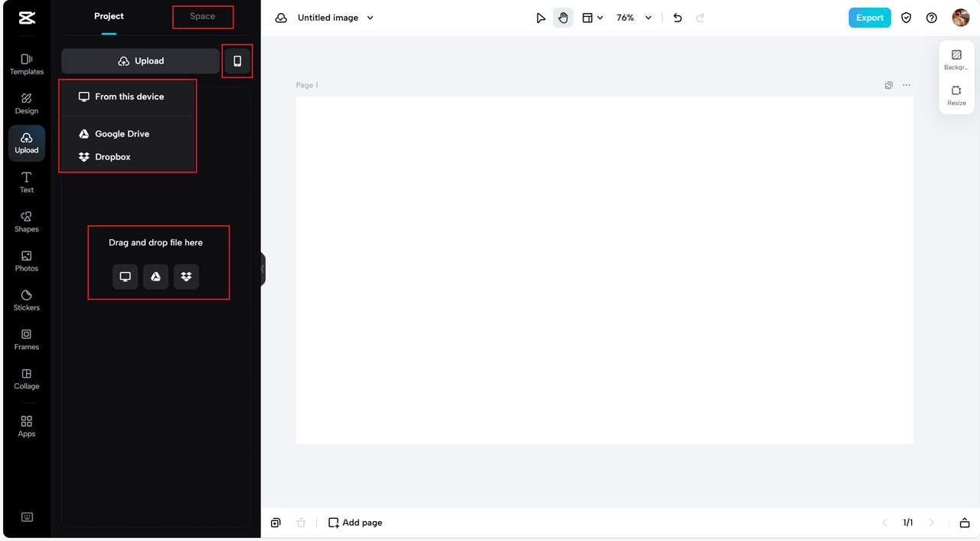Image resolution: width=980 pixels, height=541 pixels.
Task: Click Add page button
Action: coord(355,523)
